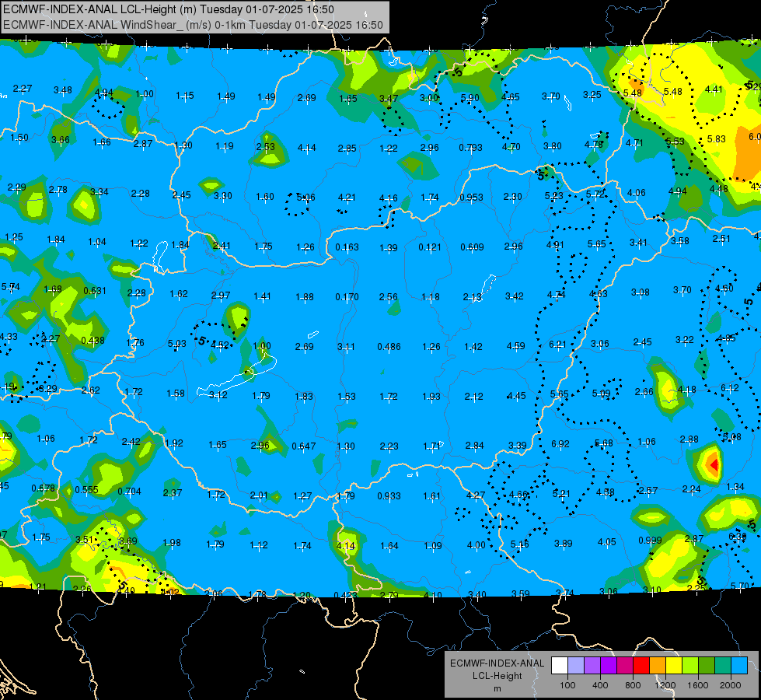Click the medium purple legend swatch

point(592,665)
